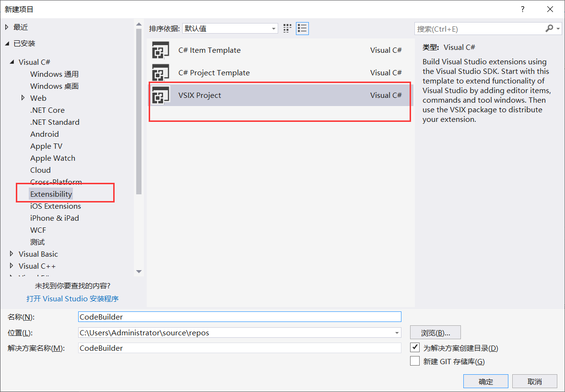Close the 新建项目 dialog
Screen dimensions: 565x392
tap(550, 10)
